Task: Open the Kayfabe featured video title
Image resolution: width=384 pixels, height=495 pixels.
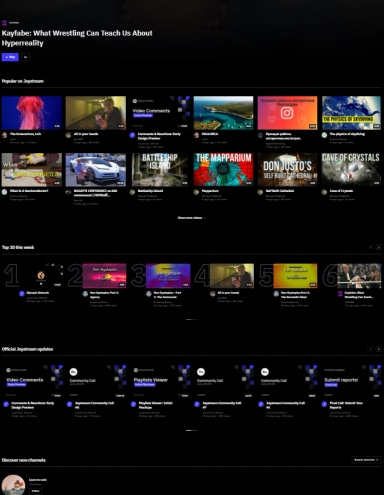Action: tap(77, 38)
